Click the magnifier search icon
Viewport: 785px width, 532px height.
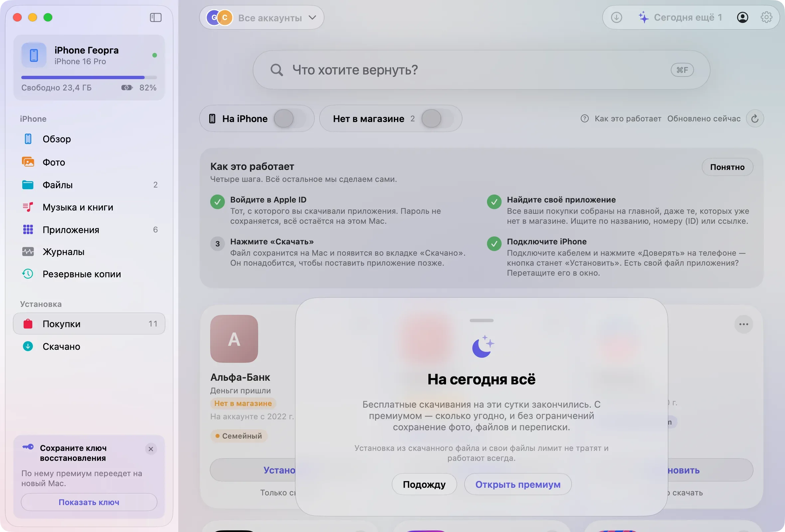[x=277, y=70]
